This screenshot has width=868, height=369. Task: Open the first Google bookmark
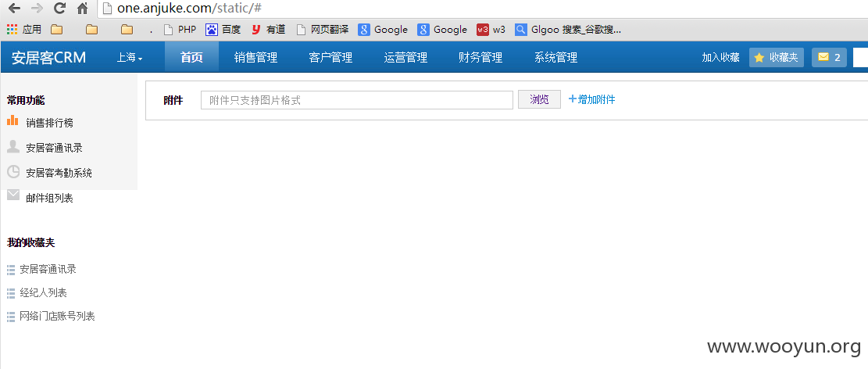383,30
